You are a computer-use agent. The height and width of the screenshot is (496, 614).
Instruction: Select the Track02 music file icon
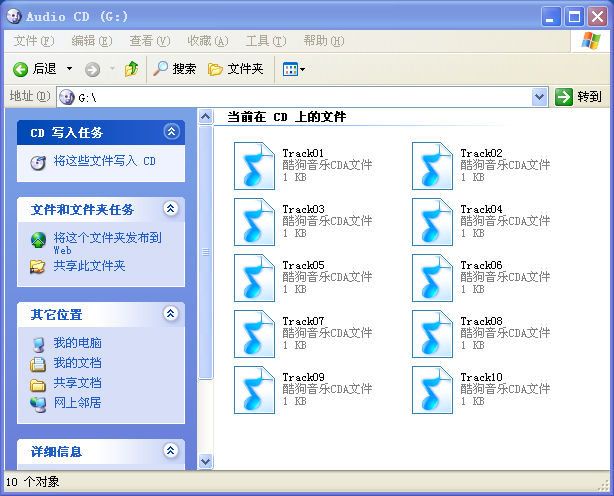pyautogui.click(x=432, y=166)
